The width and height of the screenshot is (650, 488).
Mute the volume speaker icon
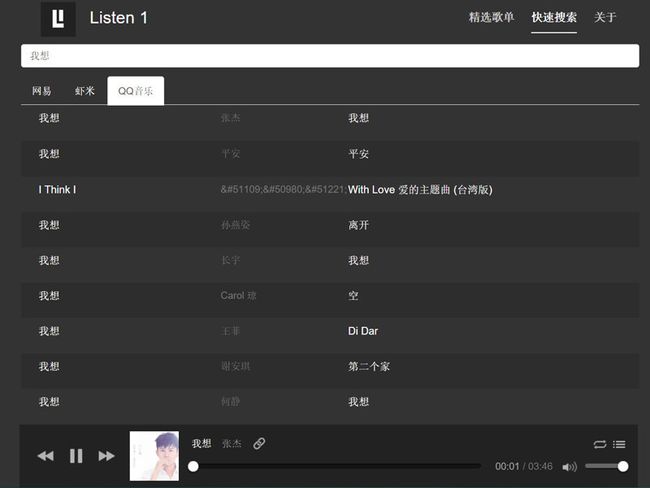[x=570, y=467]
